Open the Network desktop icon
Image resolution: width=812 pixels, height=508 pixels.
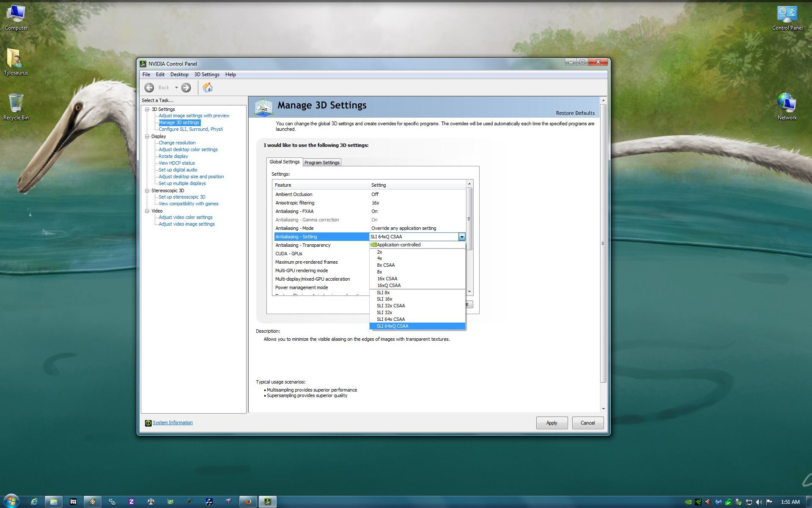(x=787, y=107)
